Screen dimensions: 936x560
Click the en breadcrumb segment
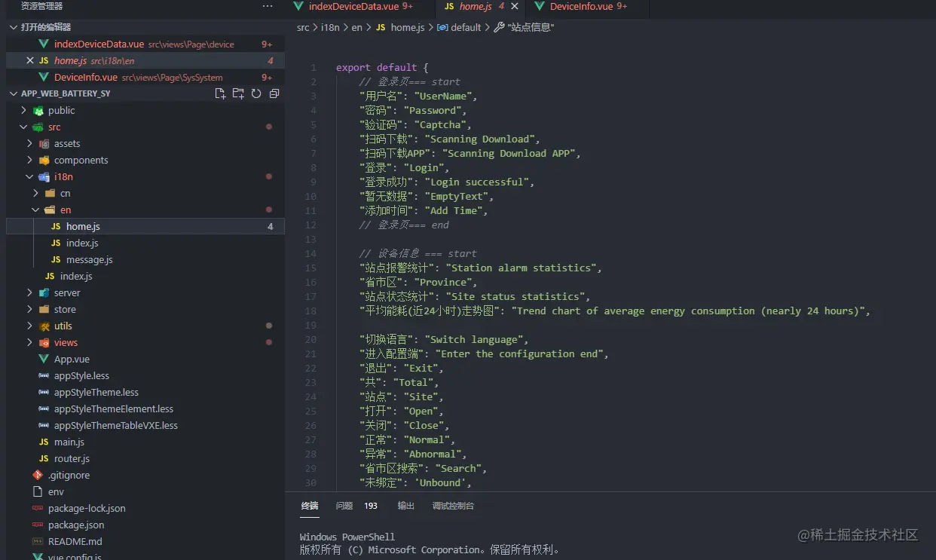coord(357,27)
